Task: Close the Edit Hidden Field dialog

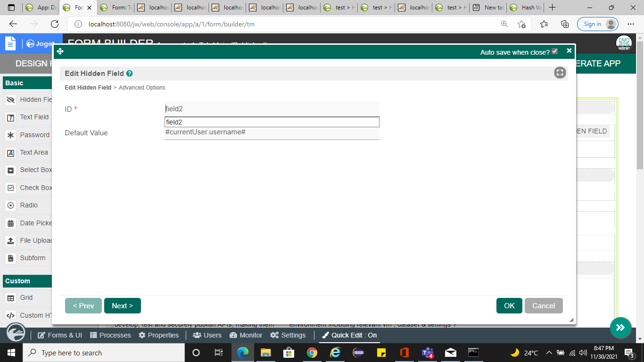Action: point(569,50)
